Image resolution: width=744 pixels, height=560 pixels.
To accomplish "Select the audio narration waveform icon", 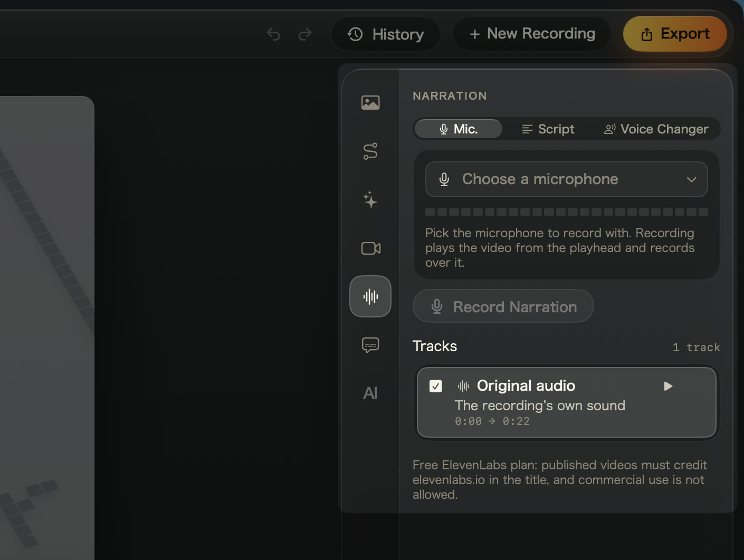I will [370, 296].
